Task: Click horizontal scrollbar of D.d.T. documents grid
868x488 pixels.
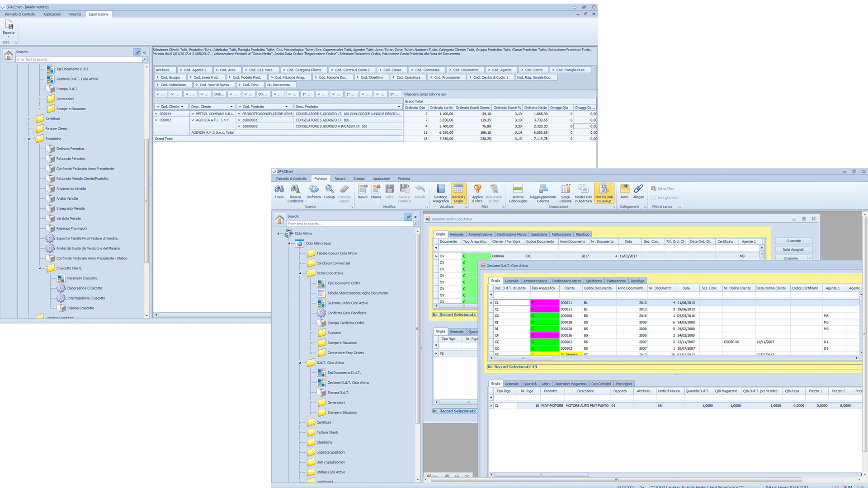Action: (675, 358)
